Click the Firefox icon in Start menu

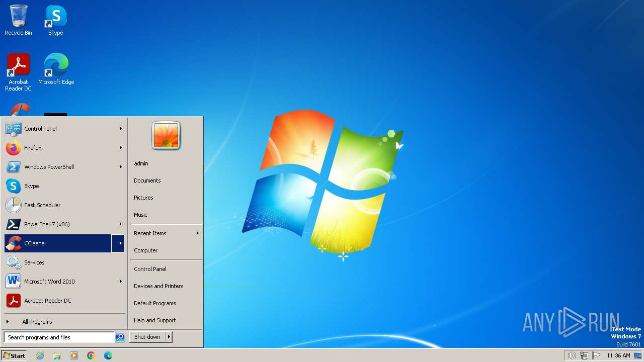tap(13, 148)
